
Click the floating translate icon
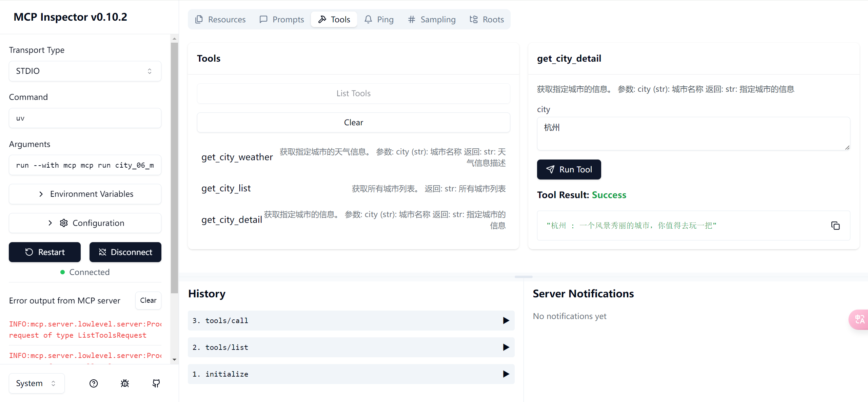[860, 319]
